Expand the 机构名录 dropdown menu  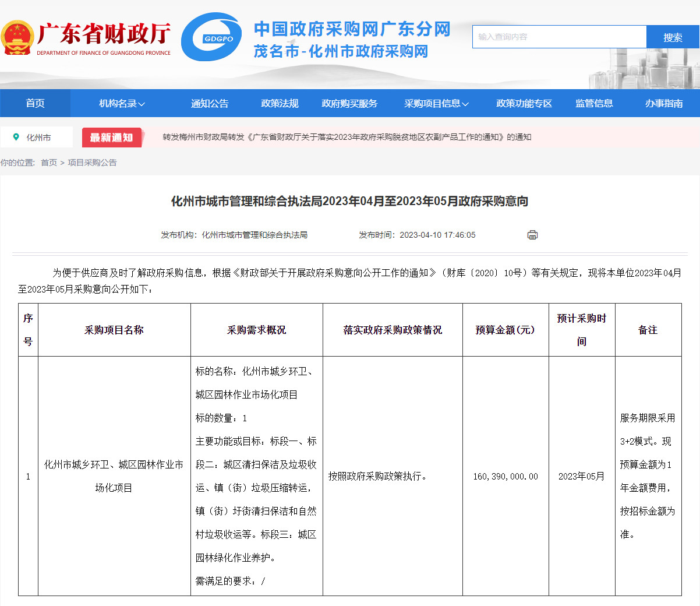tap(122, 103)
